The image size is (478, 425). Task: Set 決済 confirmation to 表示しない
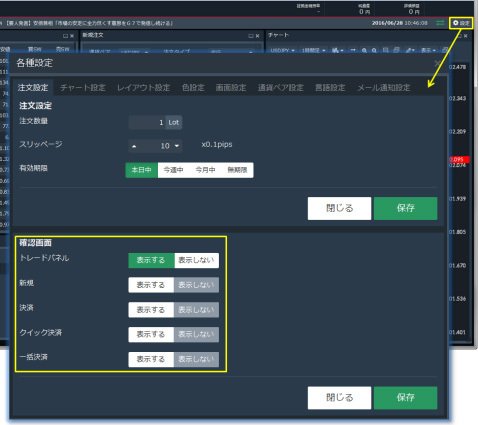(x=196, y=310)
